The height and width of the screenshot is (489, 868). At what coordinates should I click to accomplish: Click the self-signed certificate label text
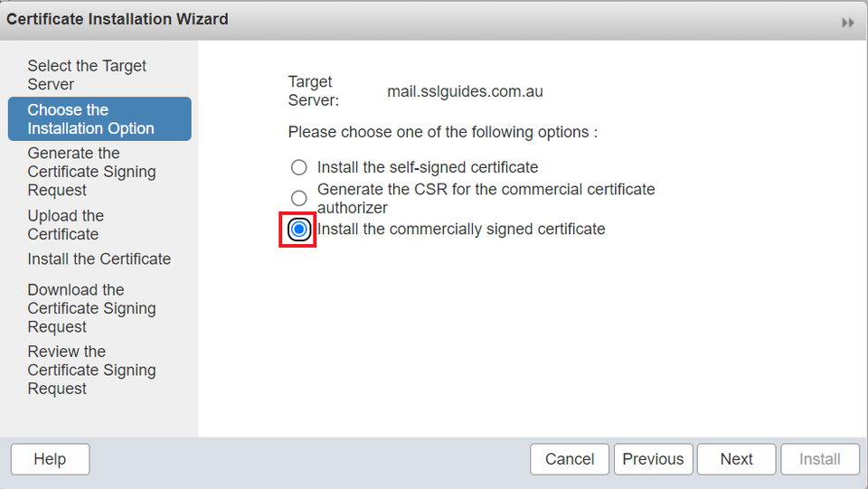[428, 167]
